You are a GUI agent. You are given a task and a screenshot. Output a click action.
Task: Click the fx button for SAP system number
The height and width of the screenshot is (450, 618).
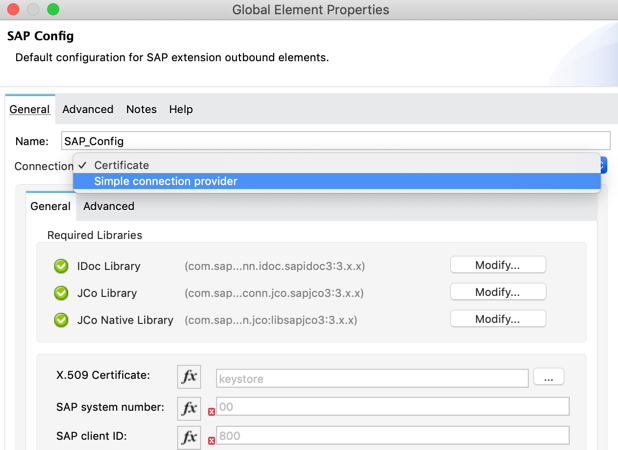click(x=189, y=408)
